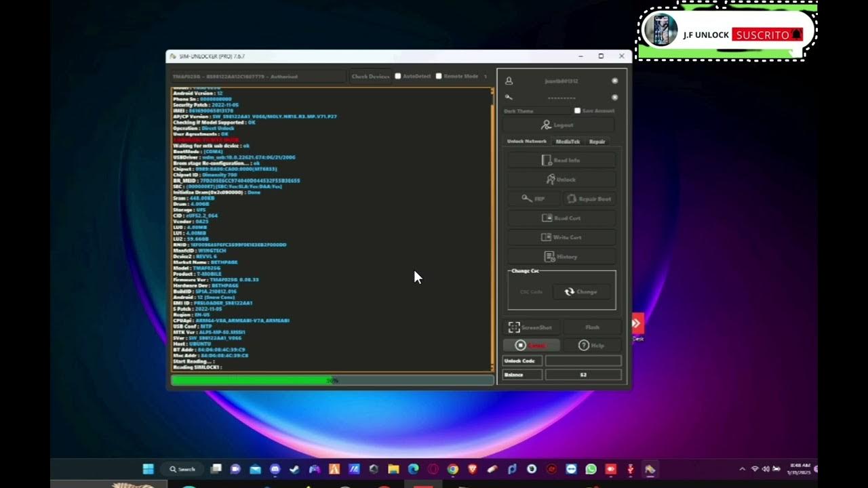Open the connected device dropdown

258,77
